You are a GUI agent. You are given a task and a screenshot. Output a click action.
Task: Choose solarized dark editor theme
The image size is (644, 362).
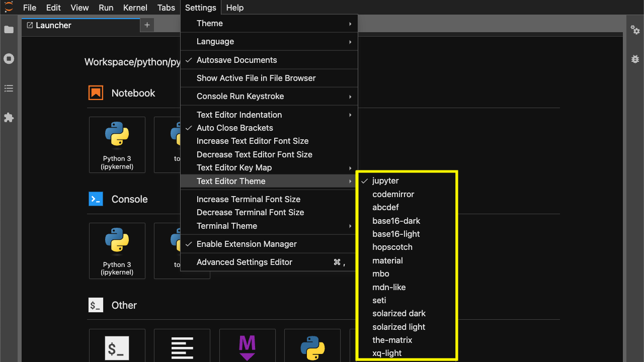point(407,313)
